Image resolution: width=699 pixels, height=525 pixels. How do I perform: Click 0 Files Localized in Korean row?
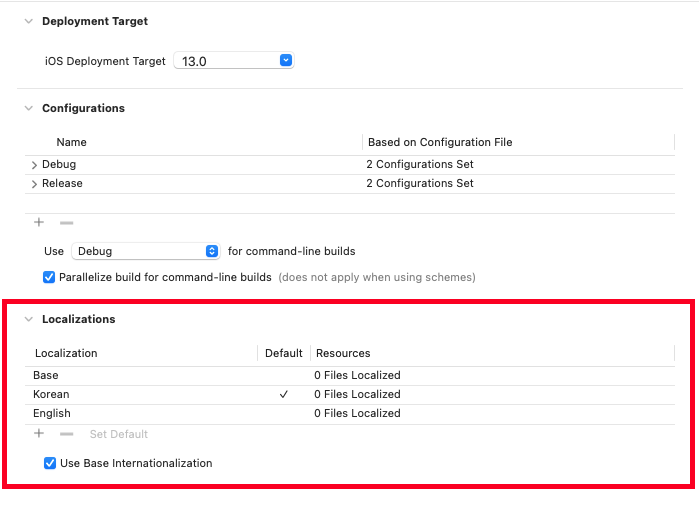point(357,394)
